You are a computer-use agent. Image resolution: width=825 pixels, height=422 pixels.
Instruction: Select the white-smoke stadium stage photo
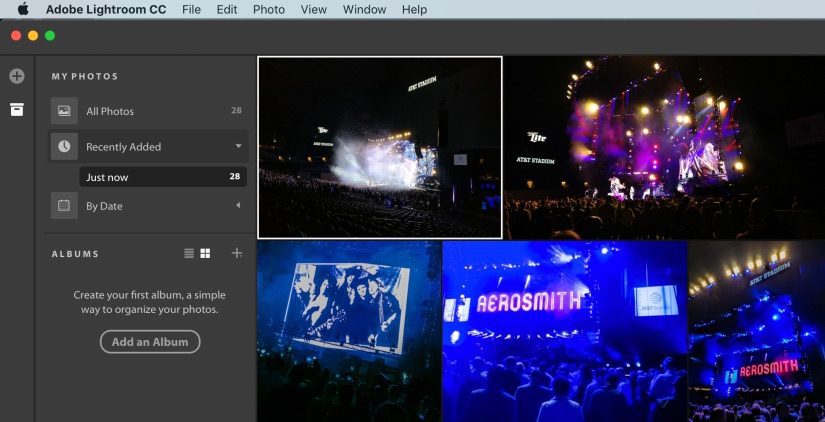[380, 147]
